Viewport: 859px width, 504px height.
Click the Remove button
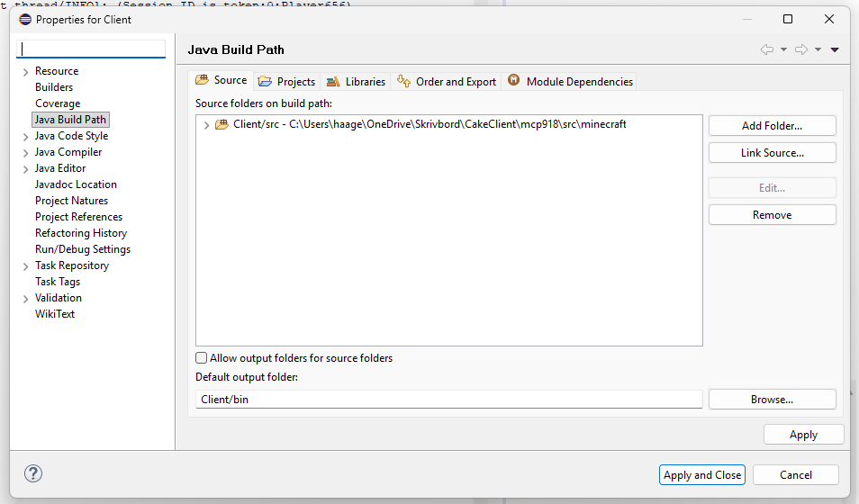(772, 215)
